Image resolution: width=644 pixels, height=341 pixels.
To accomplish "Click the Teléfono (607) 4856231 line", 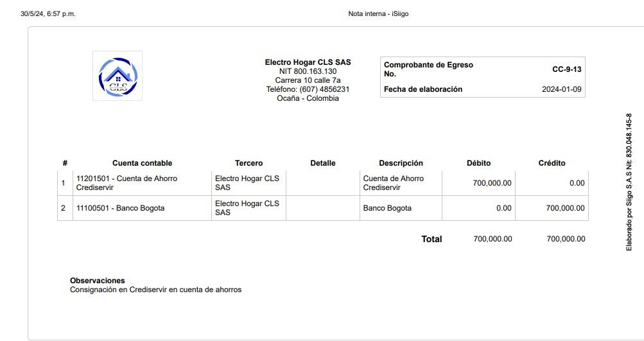I will [x=308, y=89].
